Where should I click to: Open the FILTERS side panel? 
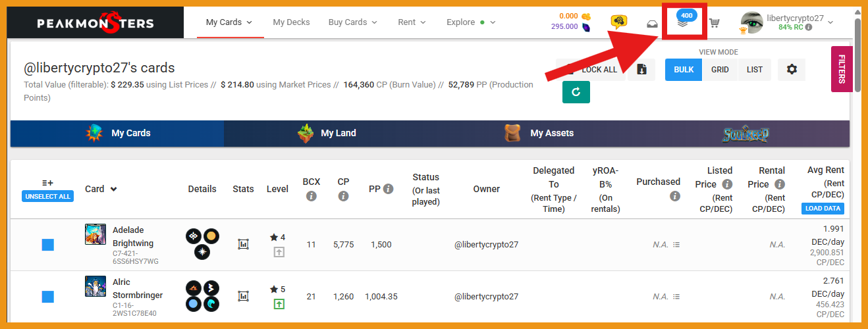click(x=842, y=69)
